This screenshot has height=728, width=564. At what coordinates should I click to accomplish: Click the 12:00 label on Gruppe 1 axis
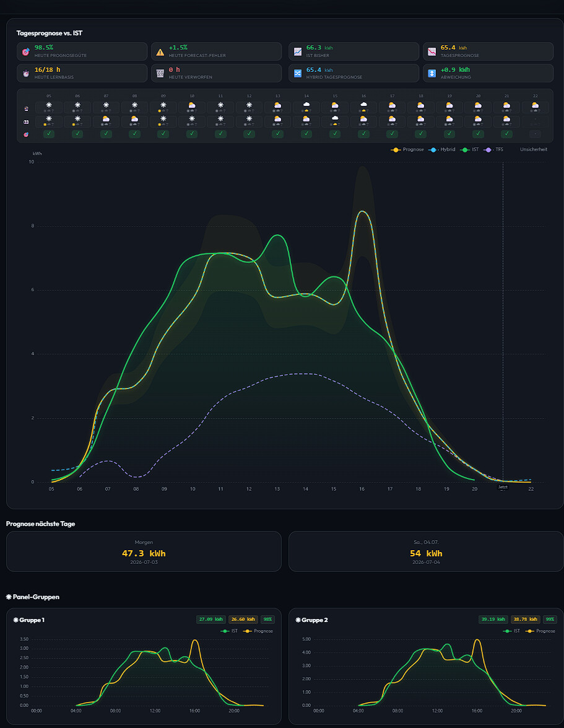click(155, 711)
